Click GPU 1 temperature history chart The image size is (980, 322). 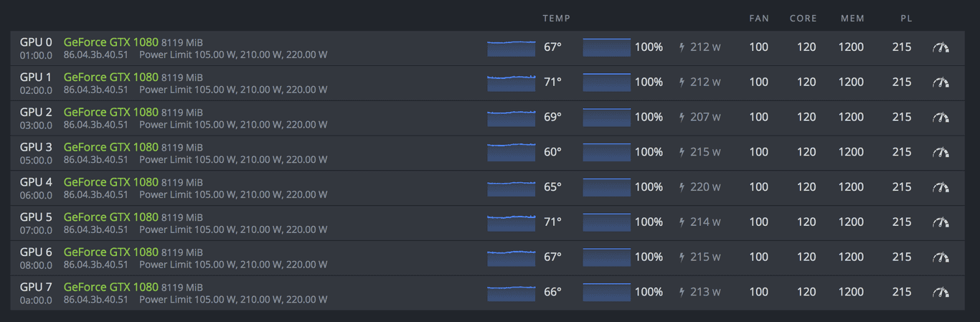pyautogui.click(x=511, y=82)
